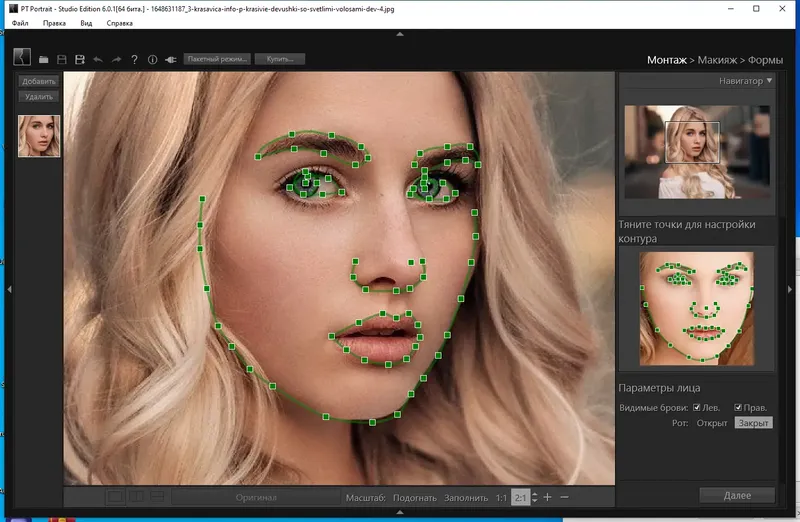Open the Вид menu
The width and height of the screenshot is (800, 522).
[86, 23]
